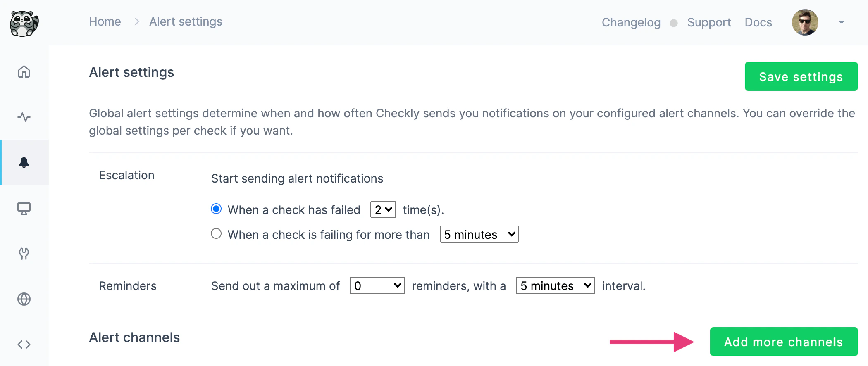Open the Home dashboard from the sidebar
The width and height of the screenshot is (868, 366).
(24, 71)
